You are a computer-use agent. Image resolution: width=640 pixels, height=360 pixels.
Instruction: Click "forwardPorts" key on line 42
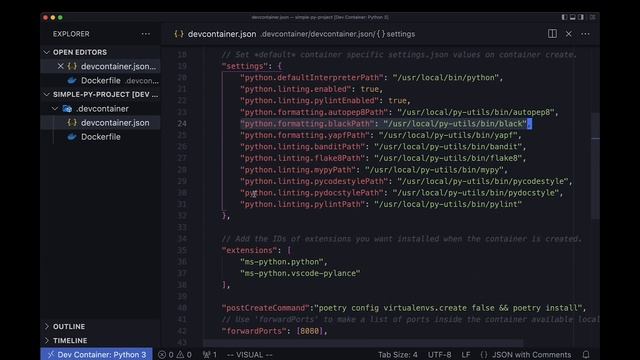(254, 331)
